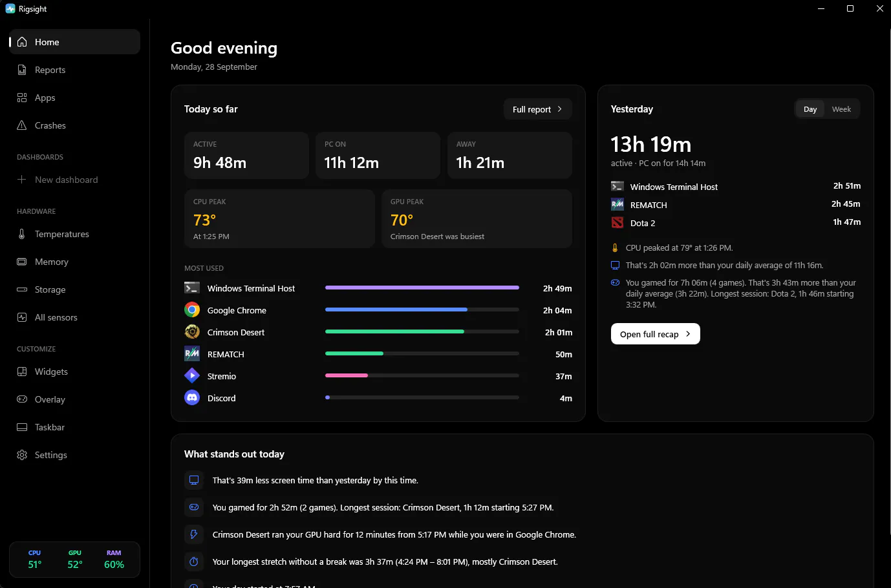This screenshot has width=891, height=588.
Task: Click the AWAY 1h 21m card
Action: (510, 155)
